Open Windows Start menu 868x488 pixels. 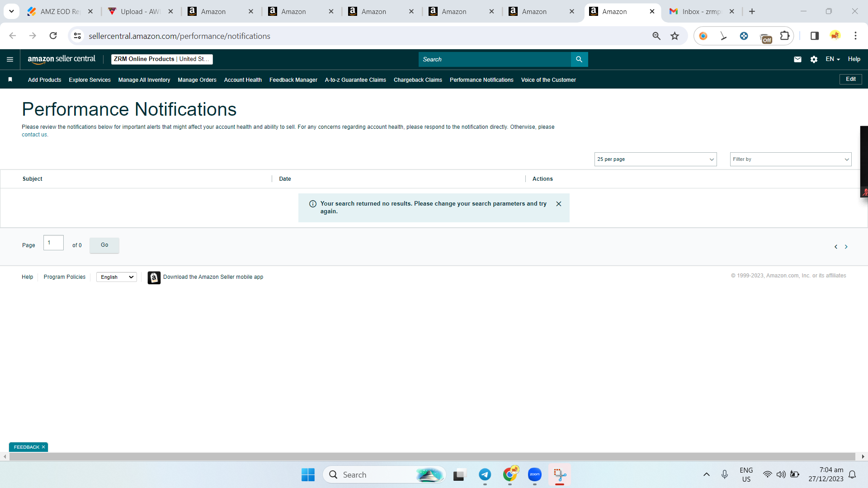click(x=308, y=475)
